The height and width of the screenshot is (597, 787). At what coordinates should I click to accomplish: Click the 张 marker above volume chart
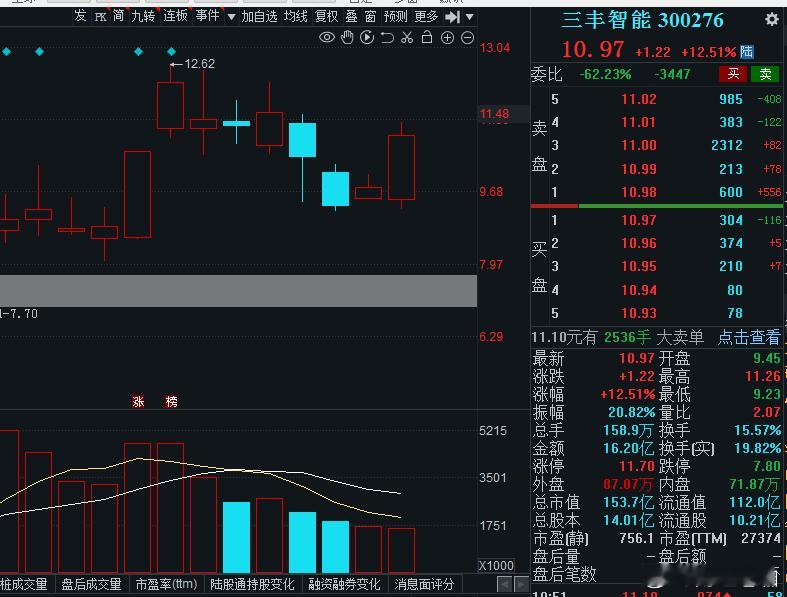pos(138,401)
